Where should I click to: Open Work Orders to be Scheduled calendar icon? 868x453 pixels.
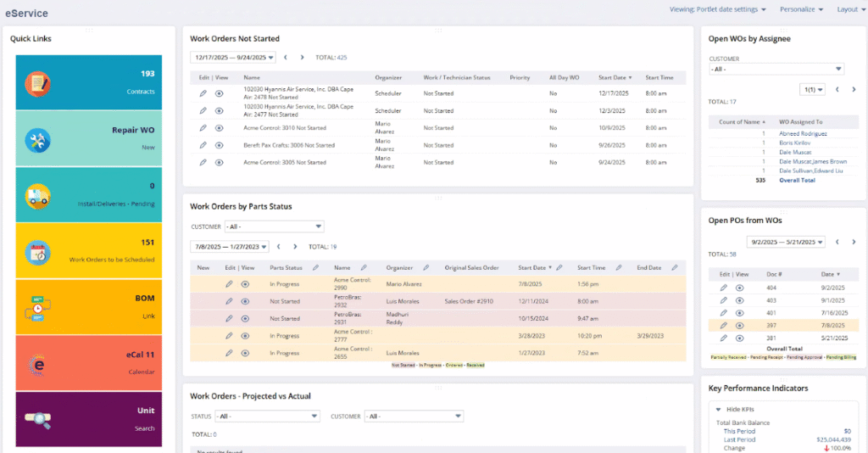coord(38,252)
